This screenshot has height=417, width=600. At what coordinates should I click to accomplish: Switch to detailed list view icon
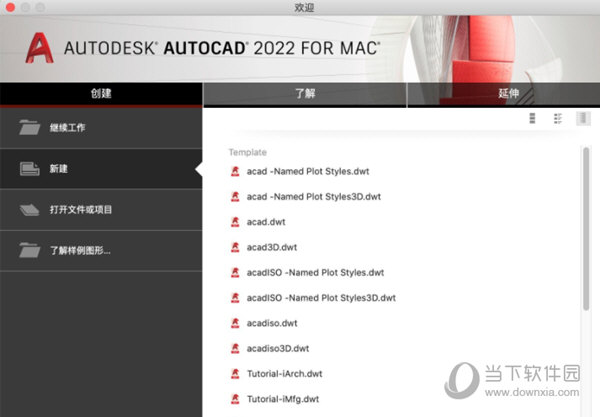pyautogui.click(x=558, y=119)
